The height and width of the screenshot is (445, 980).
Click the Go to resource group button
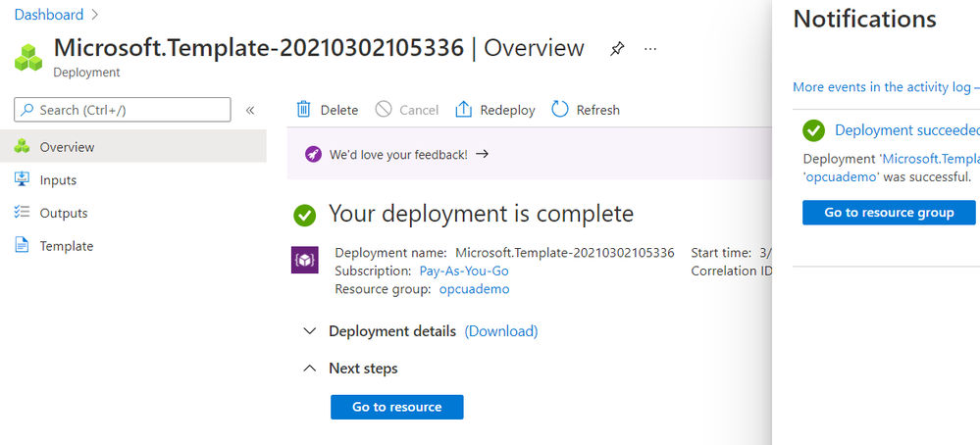889,212
